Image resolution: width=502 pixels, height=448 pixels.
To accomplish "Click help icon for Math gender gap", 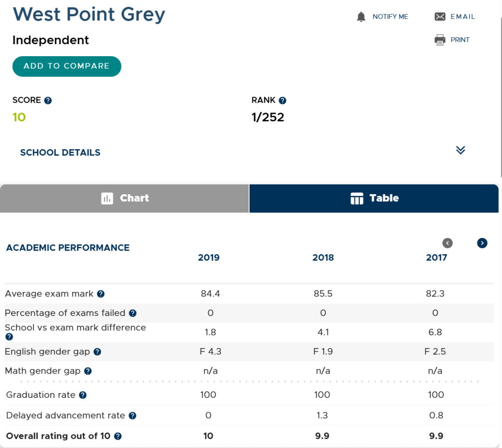I will click(88, 371).
